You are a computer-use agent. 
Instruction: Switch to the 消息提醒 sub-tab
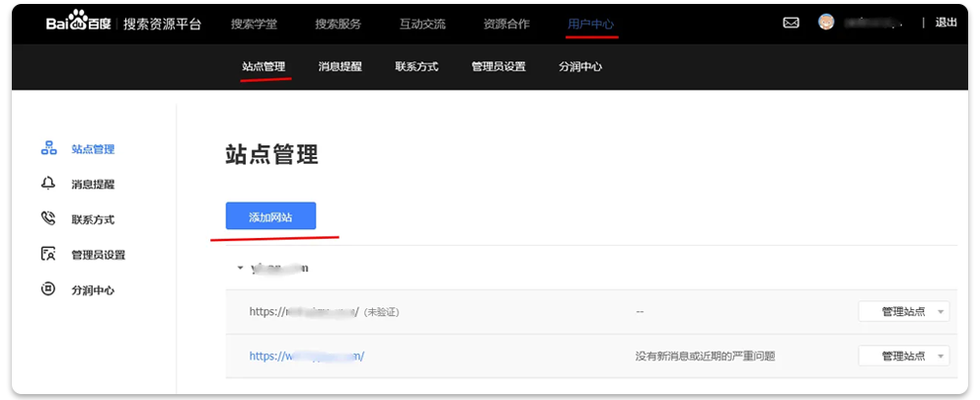pos(339,67)
